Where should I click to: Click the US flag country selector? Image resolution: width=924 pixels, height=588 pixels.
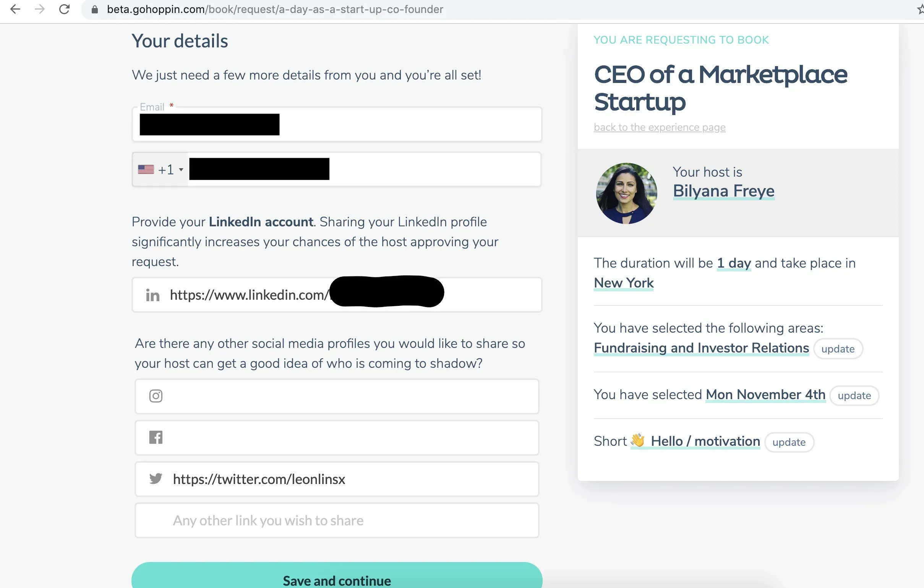tap(146, 169)
